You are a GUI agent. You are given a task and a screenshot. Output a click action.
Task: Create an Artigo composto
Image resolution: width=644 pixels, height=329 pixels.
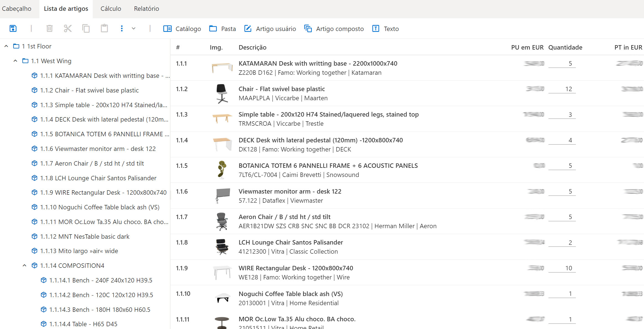334,29
